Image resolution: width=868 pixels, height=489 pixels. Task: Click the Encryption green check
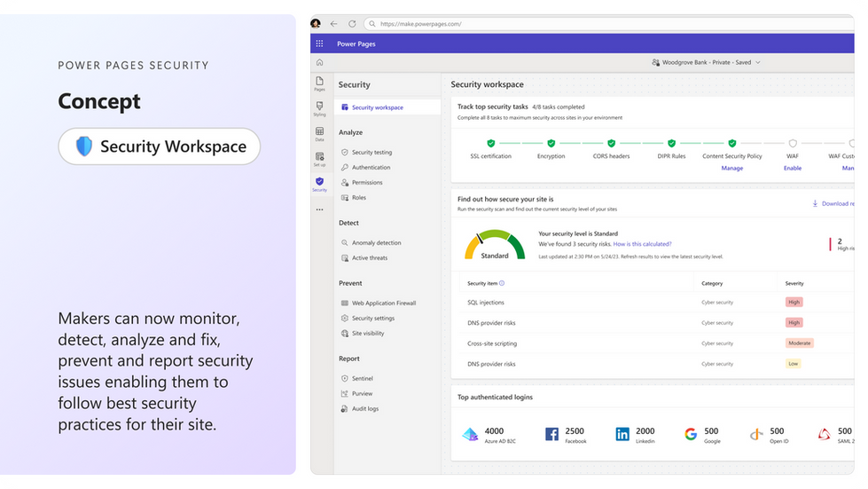coord(551,143)
